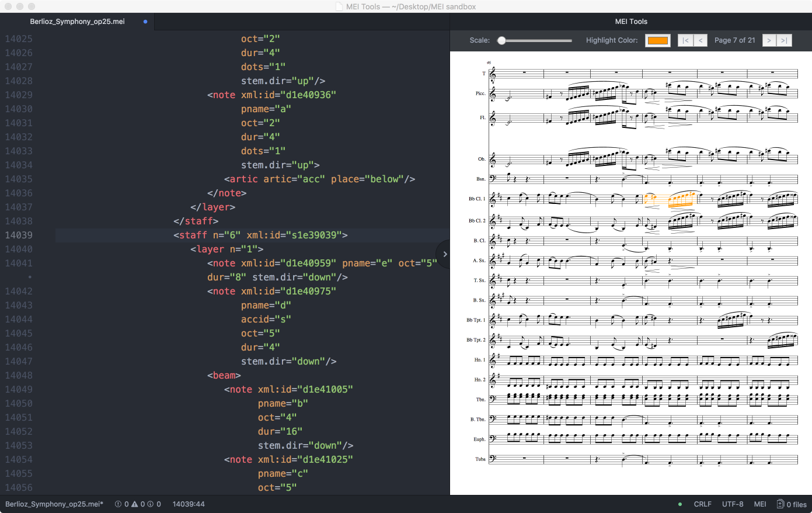Click the Picc. staff label
Viewport: 812px width, 513px height.
click(480, 93)
